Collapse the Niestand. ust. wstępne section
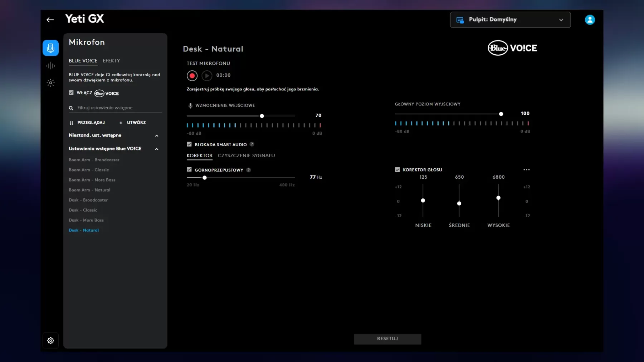This screenshot has width=644, height=362. point(156,136)
